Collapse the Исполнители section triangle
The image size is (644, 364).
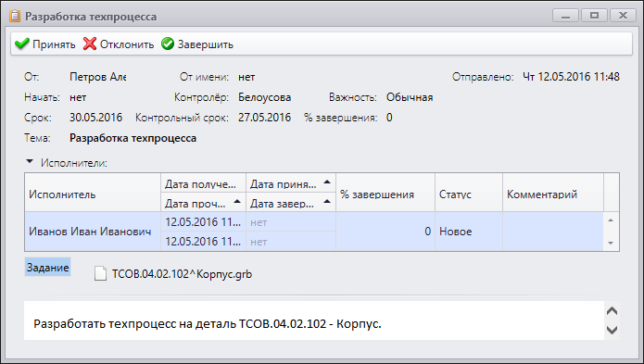[x=29, y=162]
